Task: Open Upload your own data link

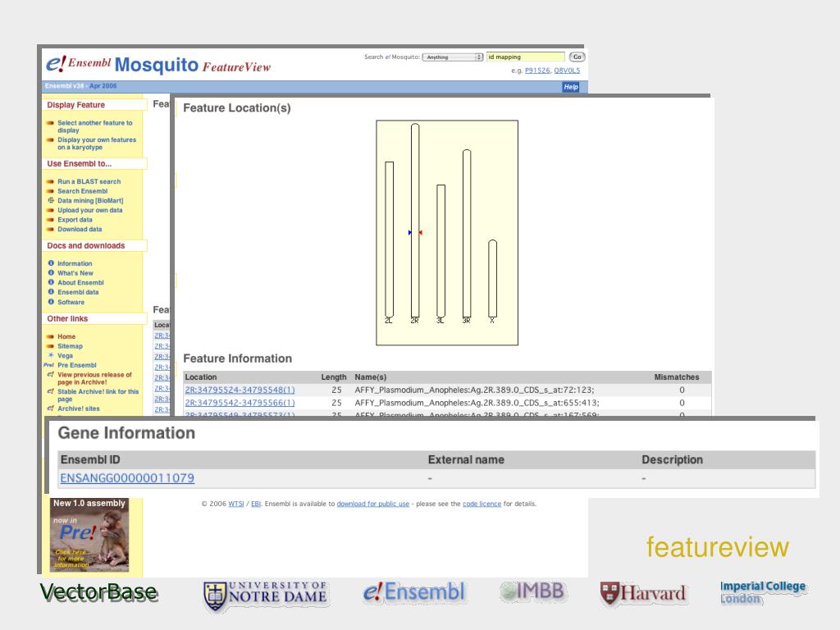Action: [x=90, y=211]
